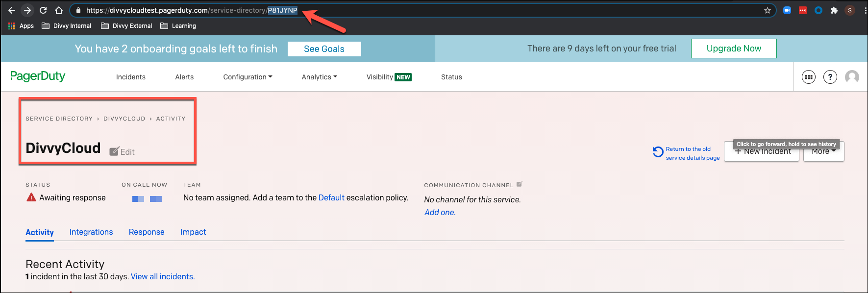868x293 pixels.
Task: Click Return to the old service details page
Action: [693, 153]
